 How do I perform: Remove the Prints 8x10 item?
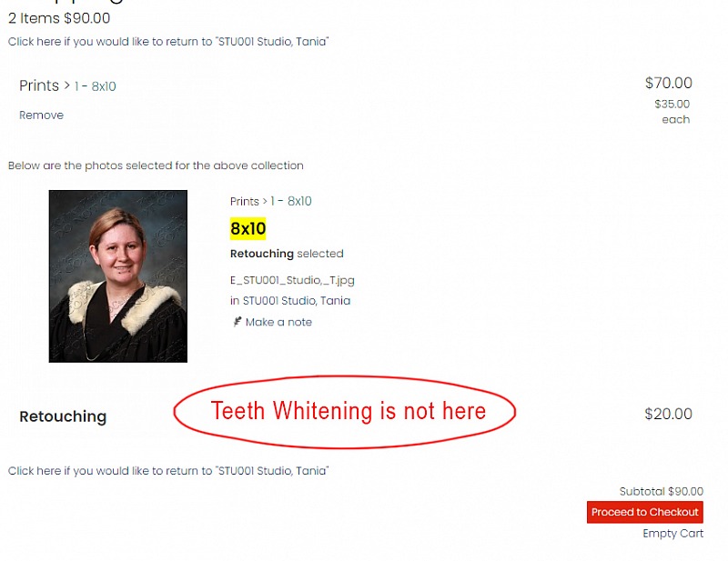point(41,115)
